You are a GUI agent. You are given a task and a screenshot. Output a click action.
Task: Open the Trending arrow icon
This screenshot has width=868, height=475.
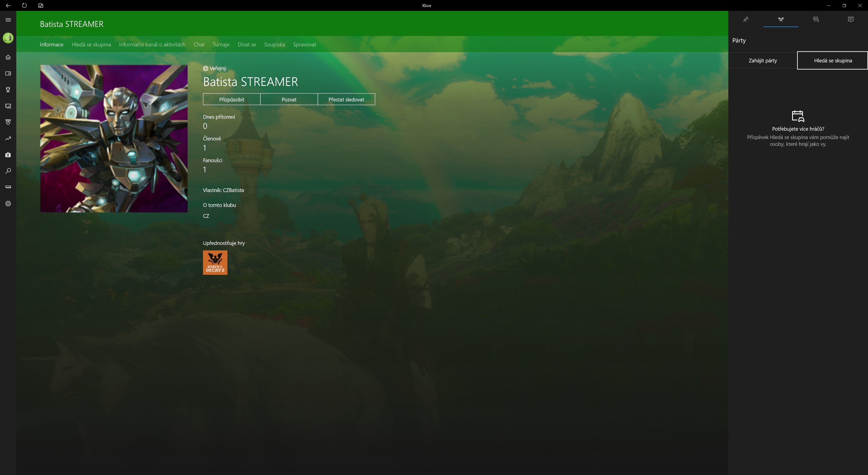8,139
